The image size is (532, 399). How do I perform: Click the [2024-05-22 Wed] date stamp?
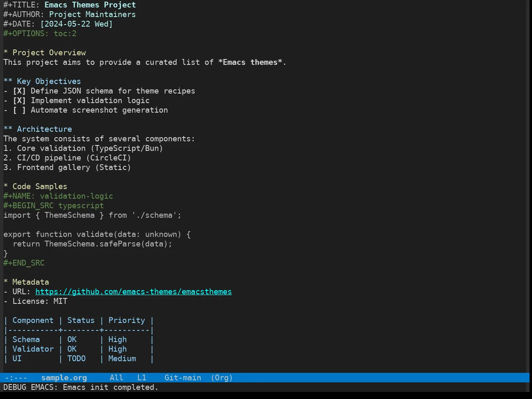pos(76,24)
